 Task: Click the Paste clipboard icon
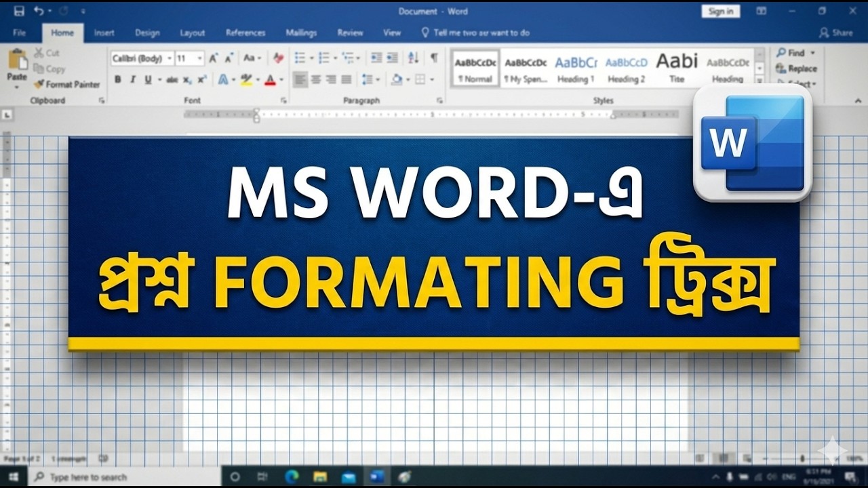point(17,60)
